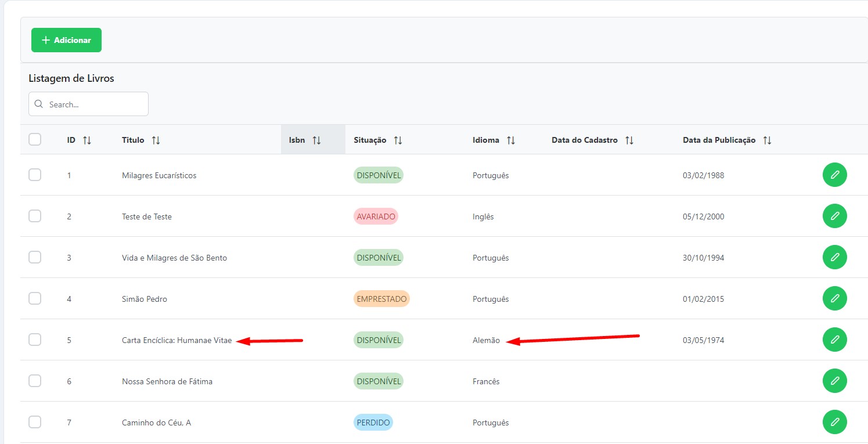Click DISPONÍVEL badge for Nossa Senhora de Fátima

click(x=379, y=381)
